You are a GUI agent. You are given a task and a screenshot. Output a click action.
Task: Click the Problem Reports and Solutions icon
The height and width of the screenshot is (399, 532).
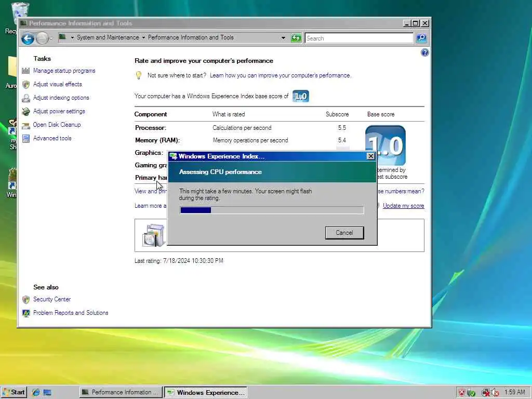point(26,313)
